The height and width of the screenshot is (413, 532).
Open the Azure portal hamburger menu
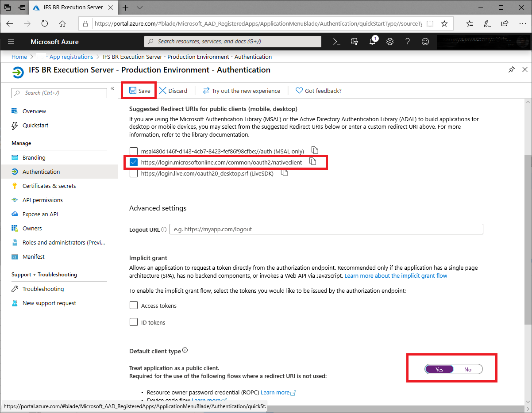click(x=12, y=42)
